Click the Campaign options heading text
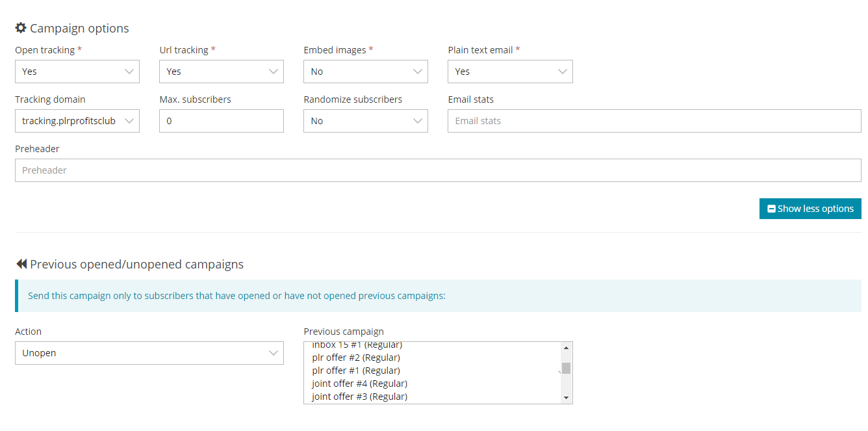Viewport: 868px width, 431px height. point(79,29)
